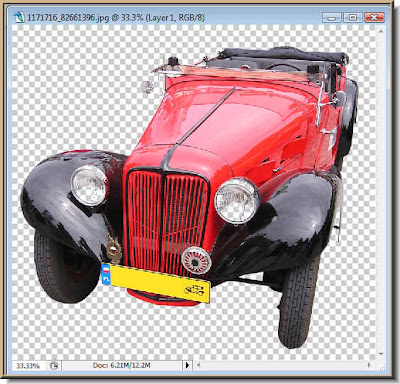
Task: Maximize the document window
Action: (x=353, y=18)
